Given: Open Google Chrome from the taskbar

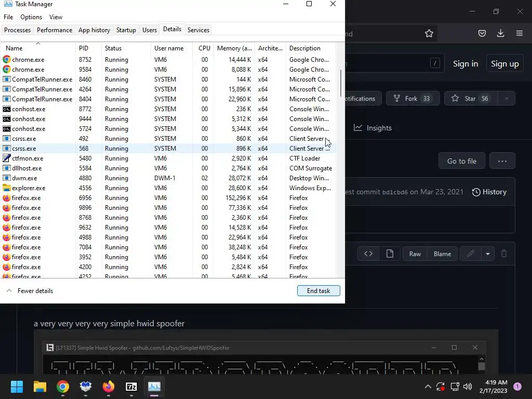Looking at the screenshot, I should (63, 387).
